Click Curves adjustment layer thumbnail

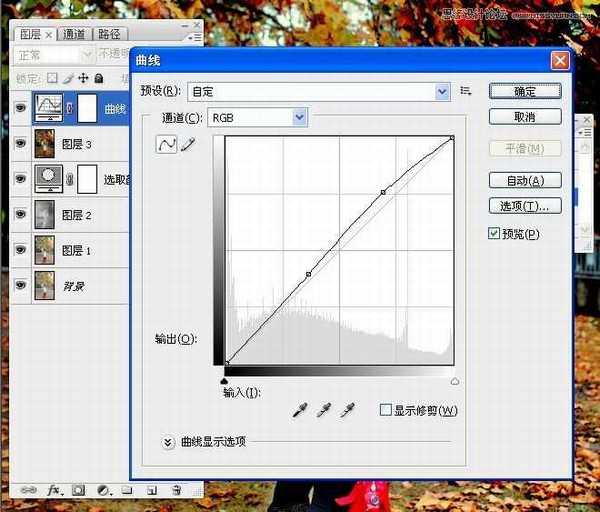pyautogui.click(x=49, y=108)
